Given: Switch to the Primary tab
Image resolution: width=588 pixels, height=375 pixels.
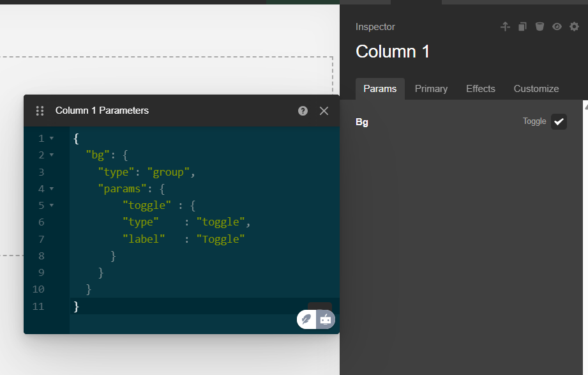Looking at the screenshot, I should pos(431,89).
